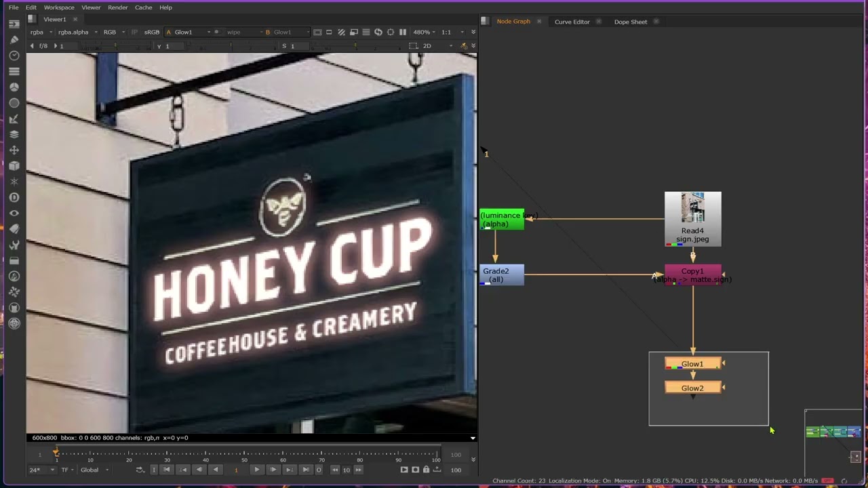Close the Viewer1 tab
868x488 pixels.
click(75, 19)
